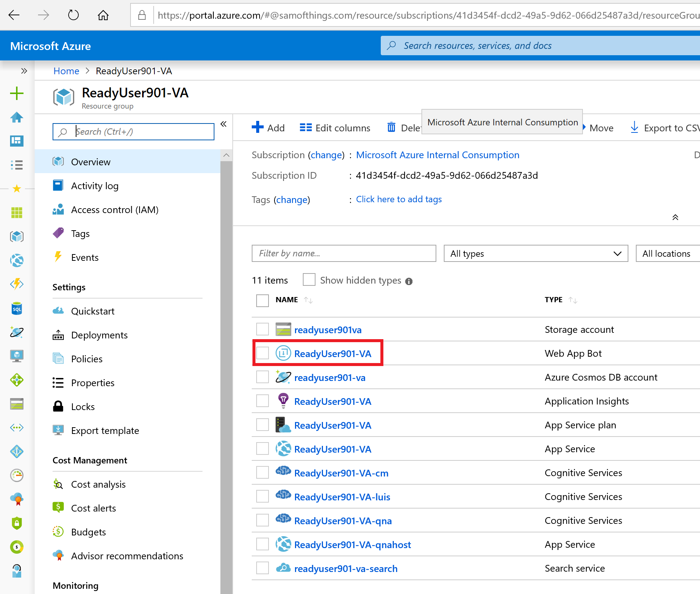Viewport: 700px width, 594px height.
Task: Click the Home breadcrumb link
Action: click(x=66, y=71)
